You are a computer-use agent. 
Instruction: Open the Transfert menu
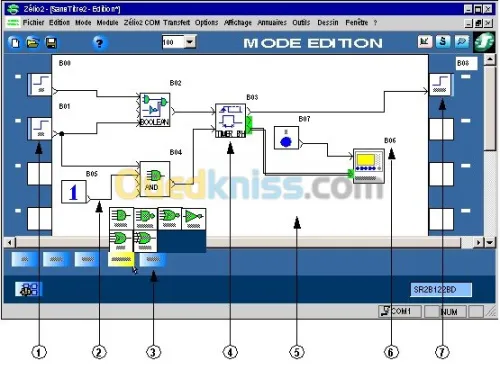(176, 23)
